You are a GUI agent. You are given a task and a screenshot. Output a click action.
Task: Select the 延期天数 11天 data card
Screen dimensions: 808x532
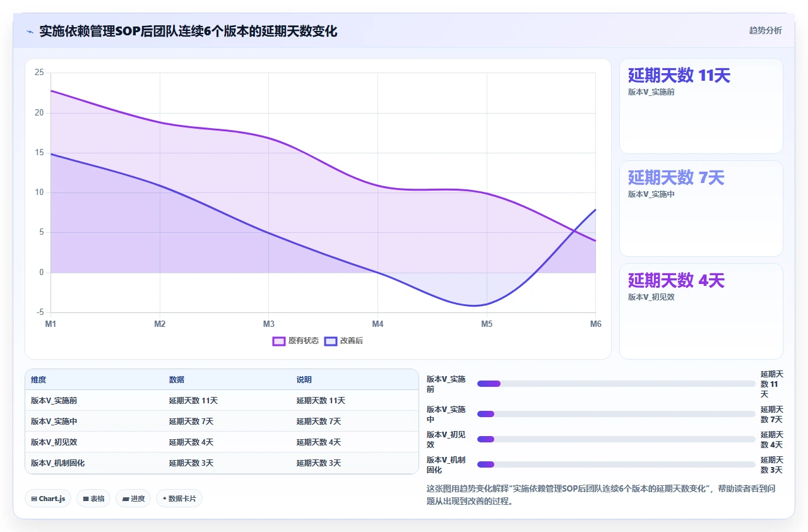point(701,106)
